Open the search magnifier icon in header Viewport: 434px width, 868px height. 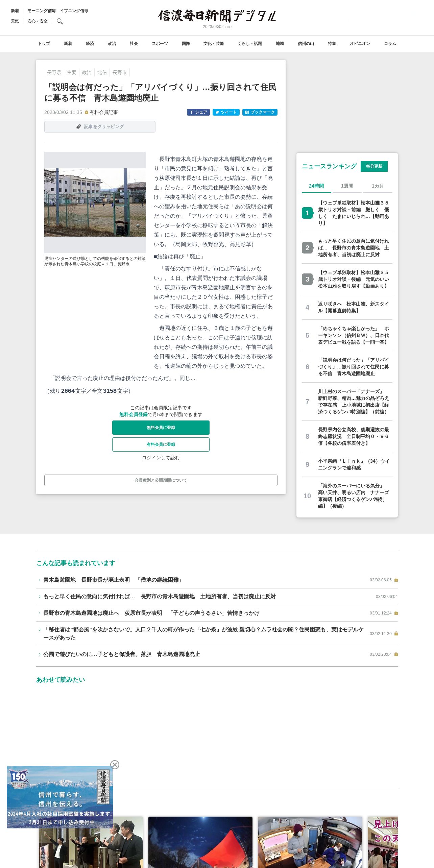click(60, 21)
